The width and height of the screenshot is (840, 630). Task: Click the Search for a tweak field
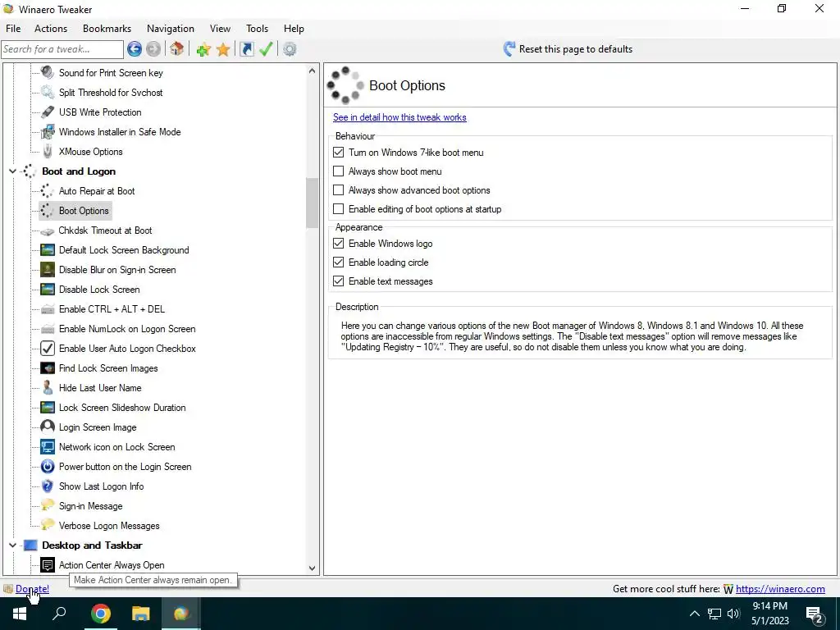coord(62,49)
